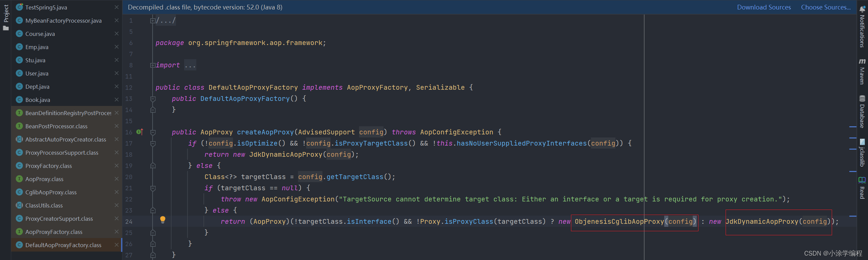868x260 pixels.
Task: Select CglibAopProxy.class tab
Action: pyautogui.click(x=51, y=192)
